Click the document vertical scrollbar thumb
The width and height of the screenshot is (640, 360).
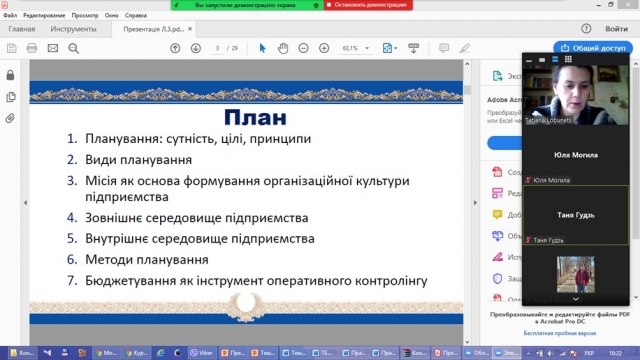click(467, 89)
